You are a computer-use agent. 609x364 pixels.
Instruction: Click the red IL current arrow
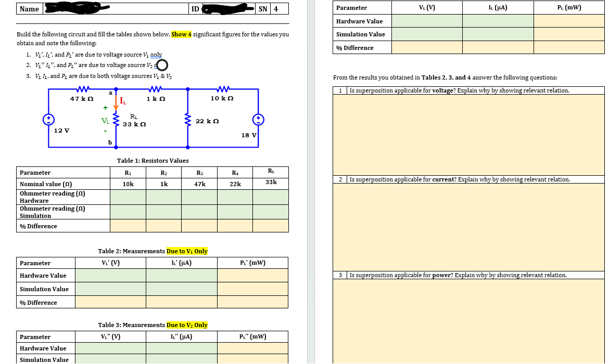click(x=116, y=101)
